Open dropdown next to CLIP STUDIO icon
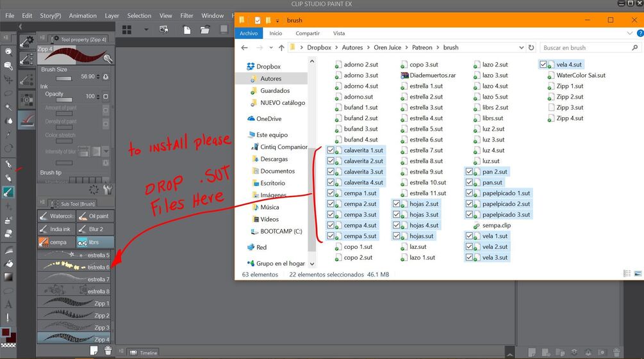 [x=146, y=29]
